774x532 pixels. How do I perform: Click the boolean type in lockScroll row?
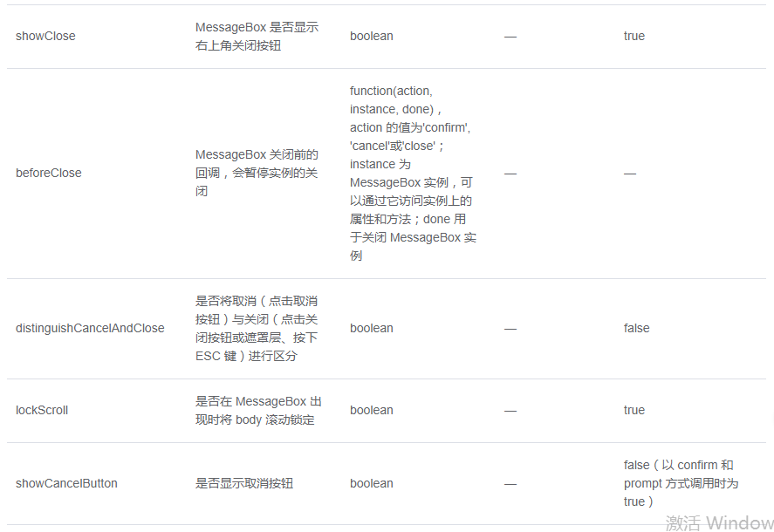372,410
